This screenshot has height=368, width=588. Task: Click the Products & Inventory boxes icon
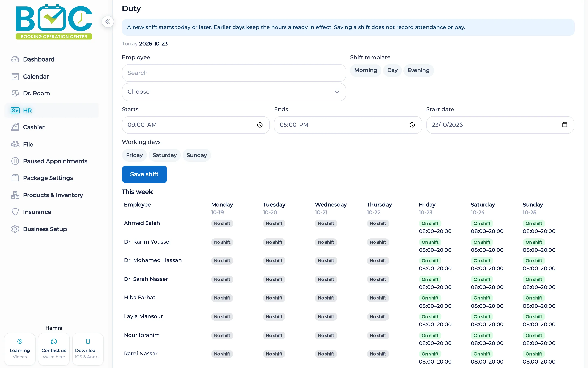click(15, 195)
